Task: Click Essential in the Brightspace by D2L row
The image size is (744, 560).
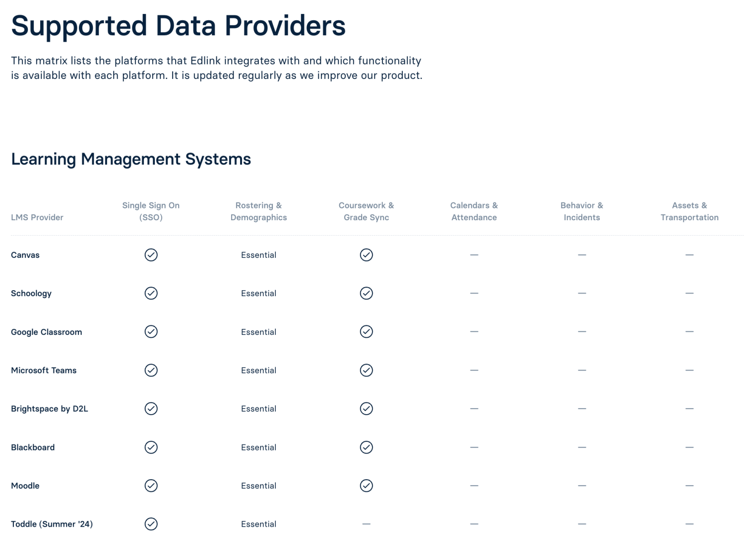Action: [259, 409]
